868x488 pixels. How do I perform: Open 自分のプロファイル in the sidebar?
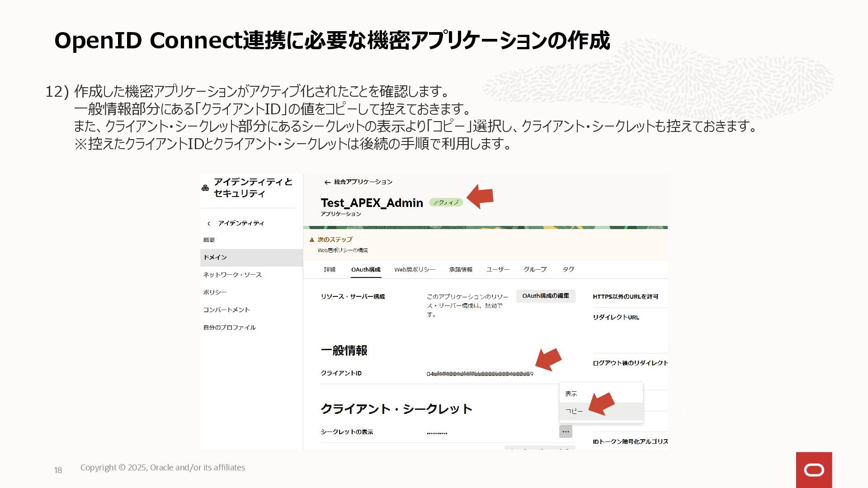coord(229,328)
